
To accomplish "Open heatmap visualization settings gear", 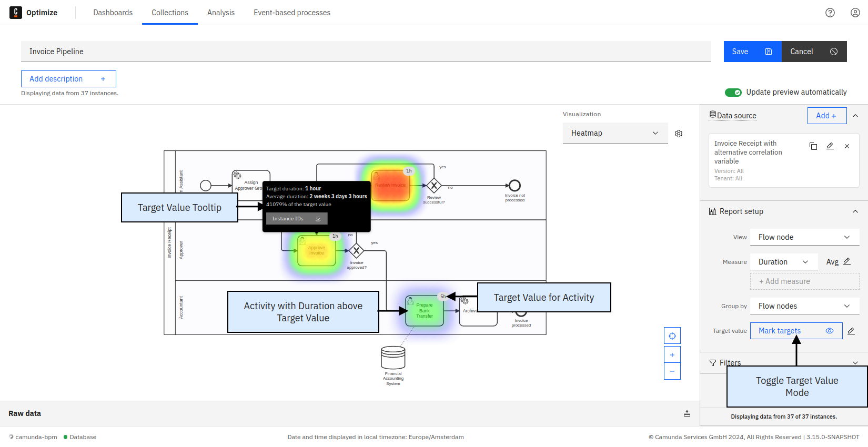I will coord(679,134).
